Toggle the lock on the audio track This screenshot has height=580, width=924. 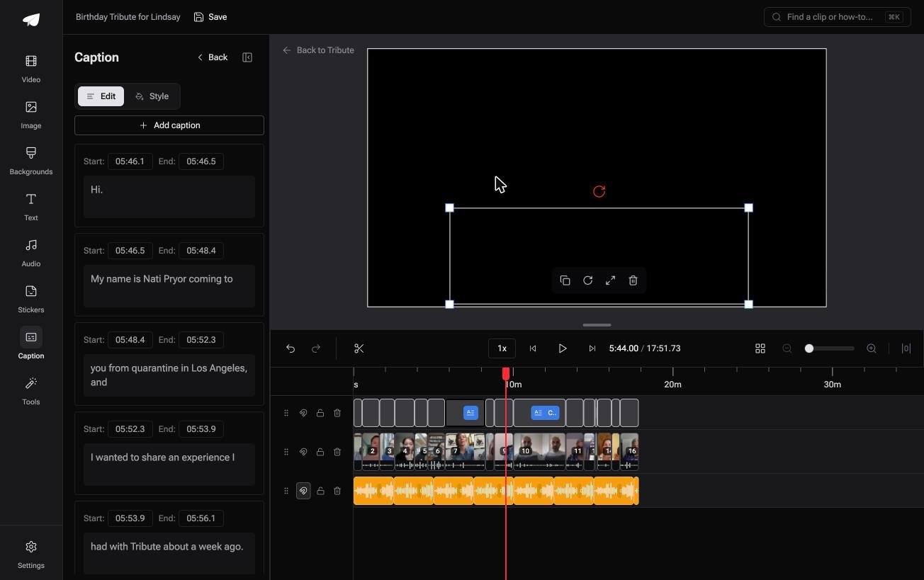[320, 491]
